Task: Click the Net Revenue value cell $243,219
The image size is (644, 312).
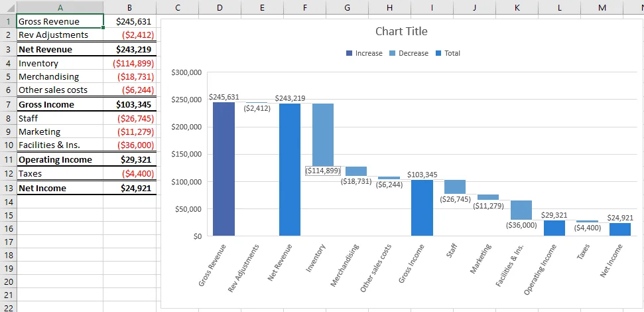Action: coord(130,49)
